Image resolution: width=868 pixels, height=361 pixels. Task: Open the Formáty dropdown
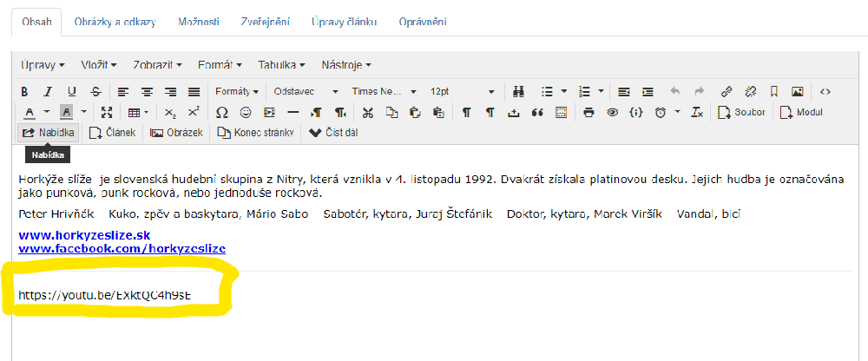236,91
